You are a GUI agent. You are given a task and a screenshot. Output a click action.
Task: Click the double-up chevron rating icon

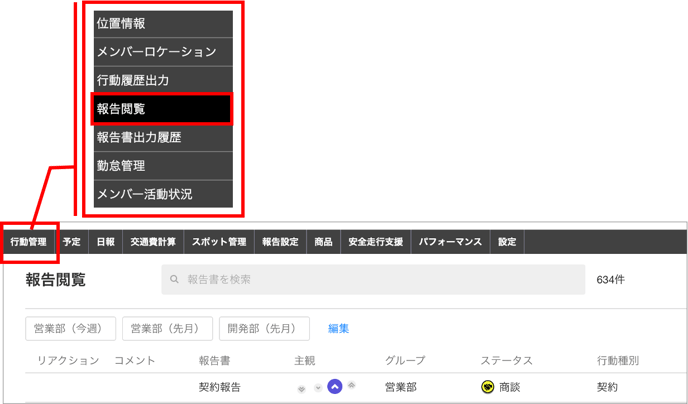[351, 385]
